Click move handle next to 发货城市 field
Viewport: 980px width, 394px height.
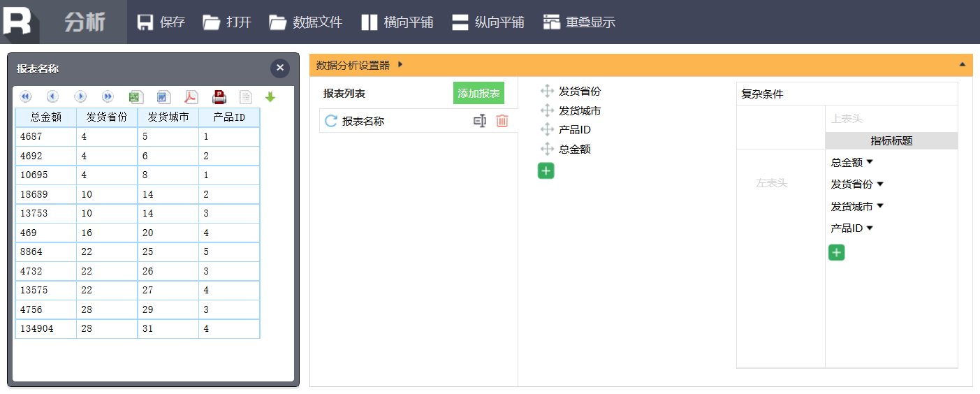(547, 110)
